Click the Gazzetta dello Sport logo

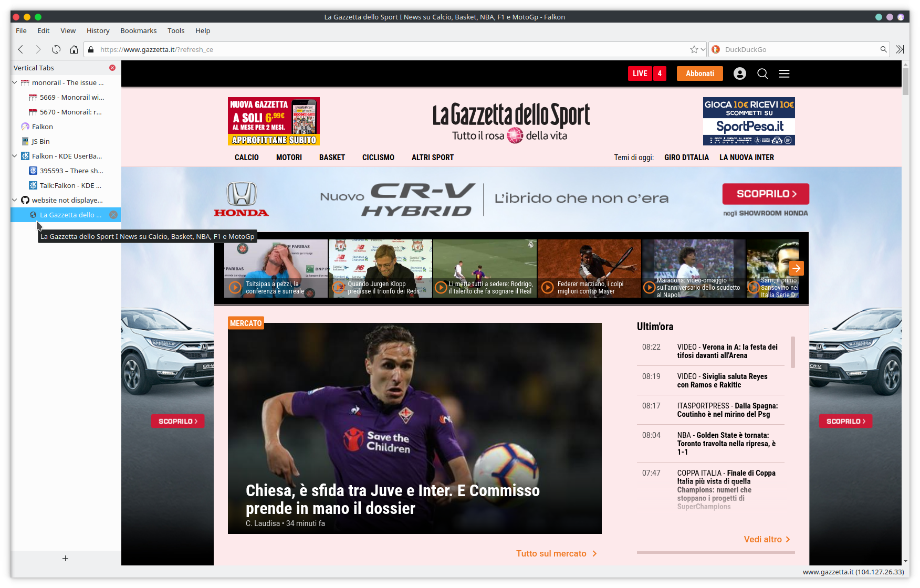coord(511,122)
